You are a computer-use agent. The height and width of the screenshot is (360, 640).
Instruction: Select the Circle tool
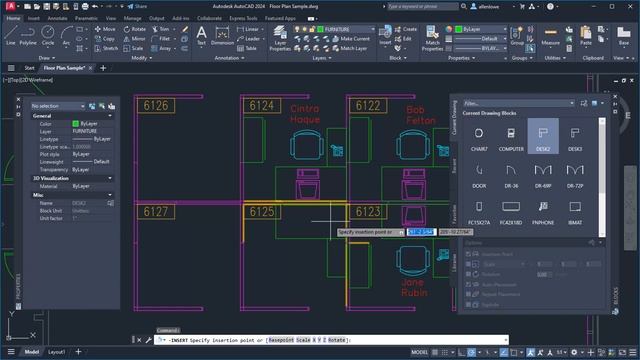point(48,35)
